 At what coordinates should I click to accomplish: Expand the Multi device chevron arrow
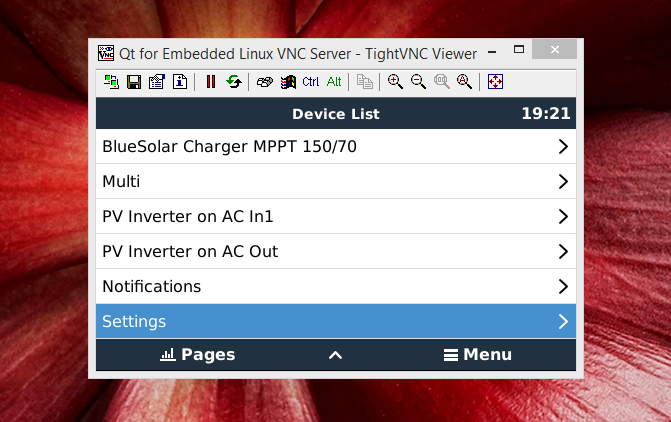pyautogui.click(x=563, y=182)
